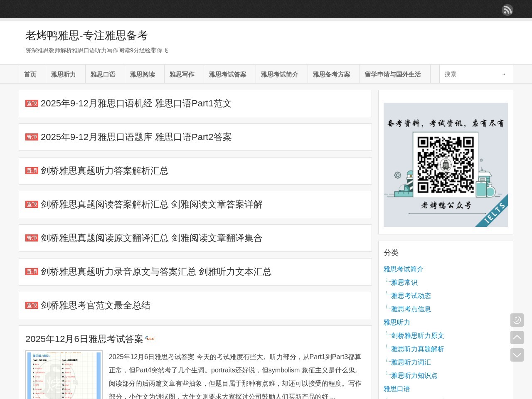This screenshot has height=399, width=532.
Task: Click the search input field
Action: [x=470, y=74]
